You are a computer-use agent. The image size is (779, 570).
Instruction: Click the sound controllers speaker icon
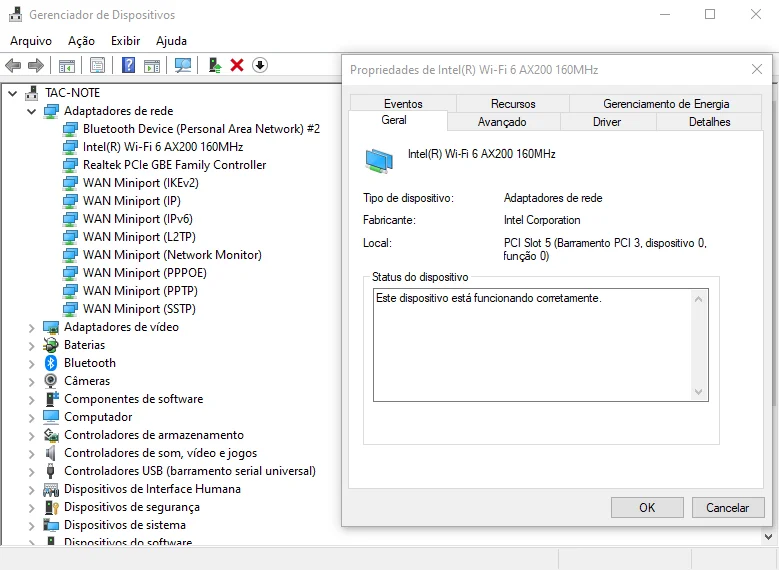[50, 453]
